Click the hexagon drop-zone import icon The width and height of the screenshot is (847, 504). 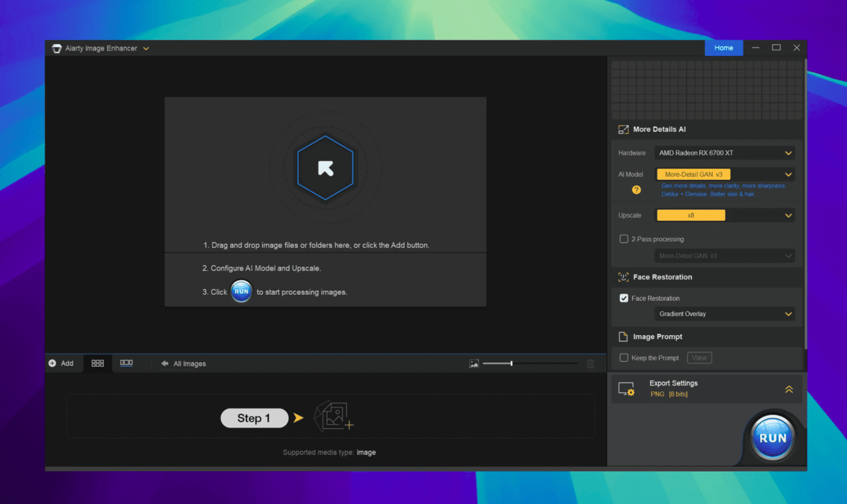pyautogui.click(x=325, y=168)
